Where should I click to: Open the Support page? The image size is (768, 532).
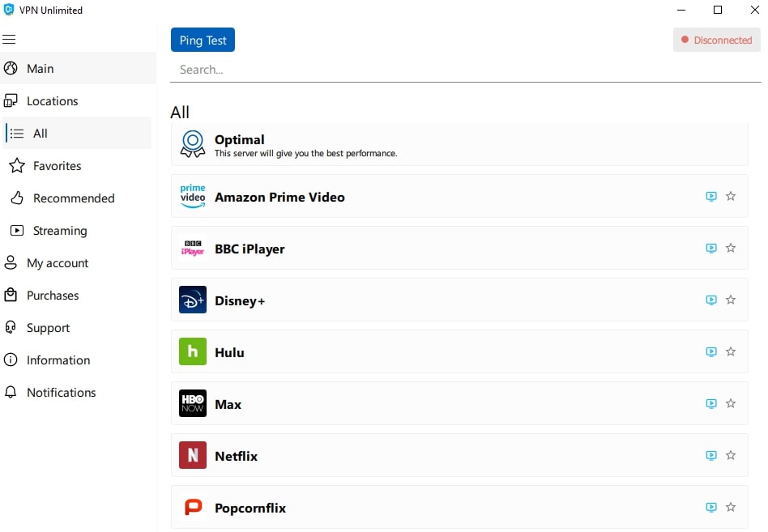tap(79, 327)
